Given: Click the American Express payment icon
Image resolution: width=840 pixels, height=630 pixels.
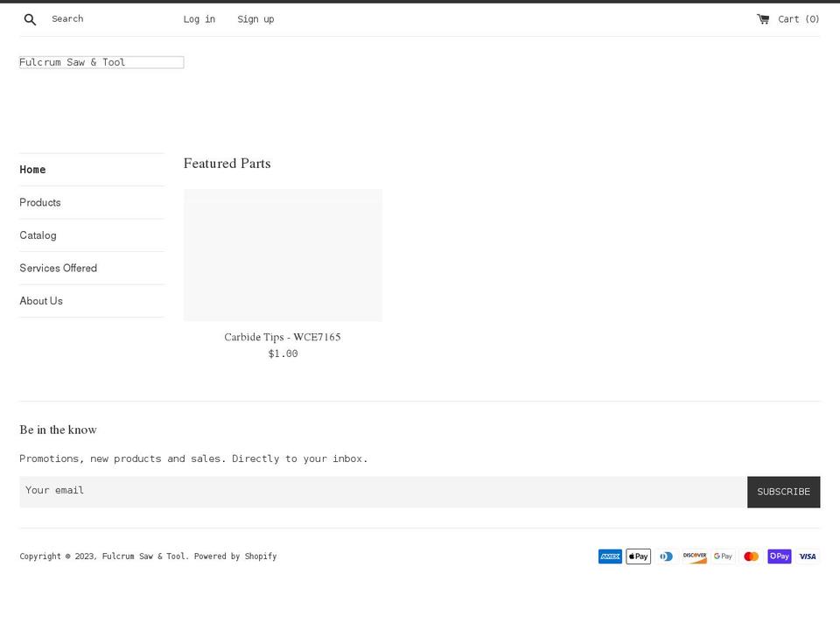Looking at the screenshot, I should [x=610, y=556].
